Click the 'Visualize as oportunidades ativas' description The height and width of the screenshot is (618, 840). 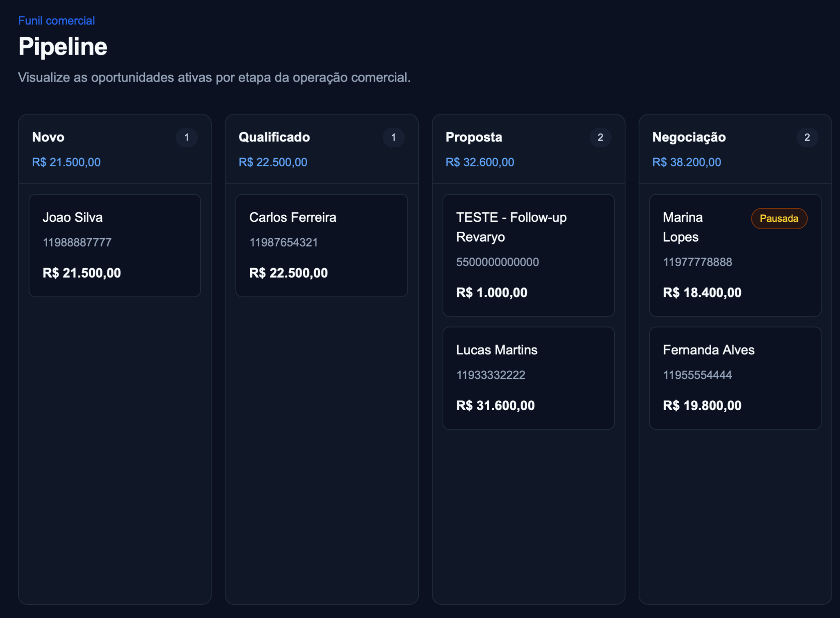click(x=214, y=78)
